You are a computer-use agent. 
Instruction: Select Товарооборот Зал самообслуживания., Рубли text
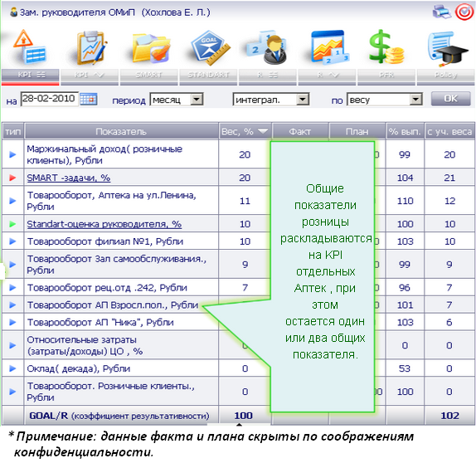117,265
